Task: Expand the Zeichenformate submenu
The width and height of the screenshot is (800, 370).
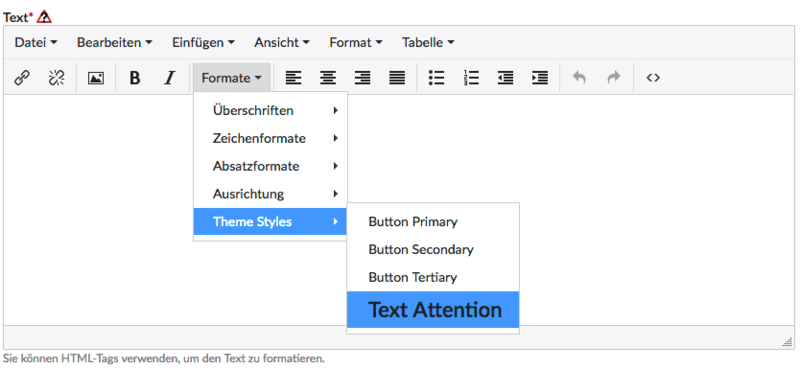Action: [x=270, y=138]
